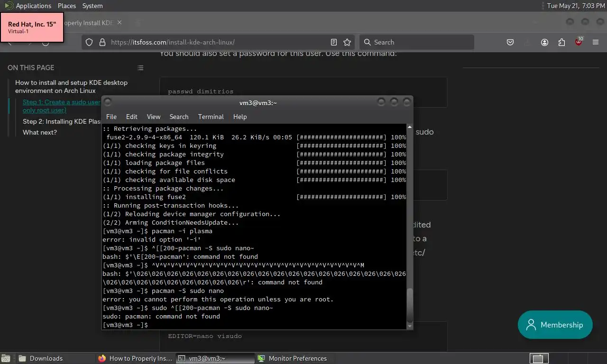Bookmark this page with the star icon
The height and width of the screenshot is (364, 607).
[347, 42]
